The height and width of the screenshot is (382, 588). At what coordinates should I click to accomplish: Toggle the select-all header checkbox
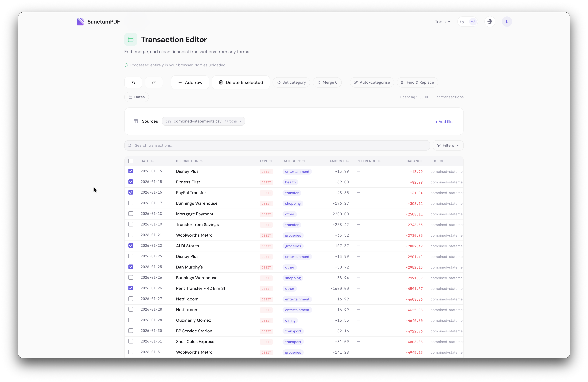coord(131,161)
